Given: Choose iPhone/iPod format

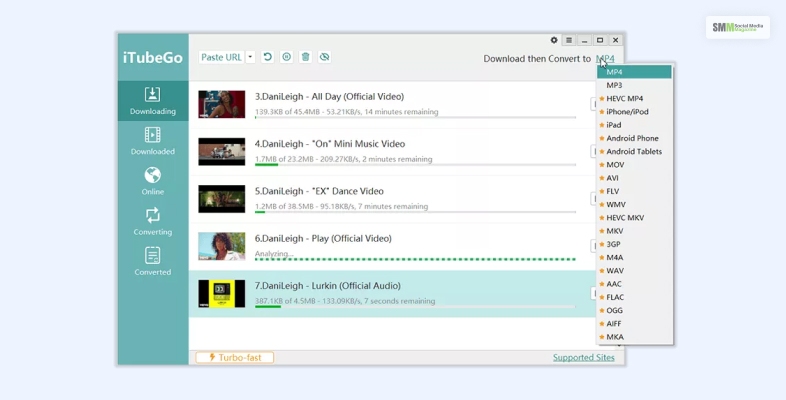Looking at the screenshot, I should (x=635, y=112).
